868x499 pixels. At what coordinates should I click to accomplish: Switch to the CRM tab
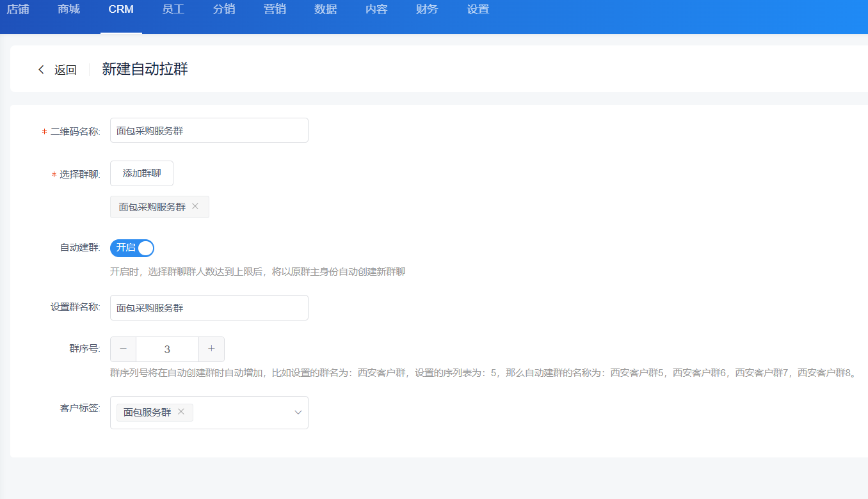[x=121, y=10]
